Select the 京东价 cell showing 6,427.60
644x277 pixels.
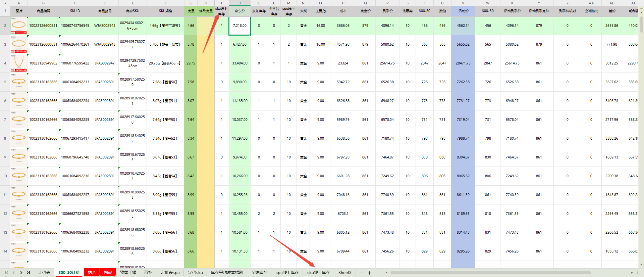point(239,44)
